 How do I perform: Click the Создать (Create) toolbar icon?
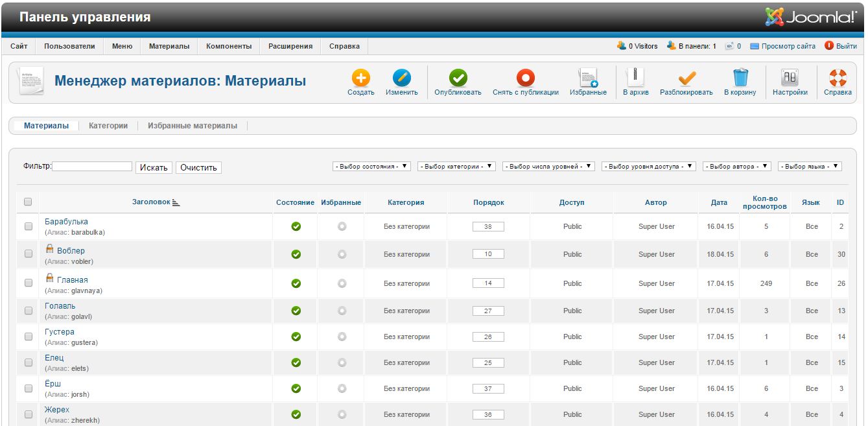point(360,78)
